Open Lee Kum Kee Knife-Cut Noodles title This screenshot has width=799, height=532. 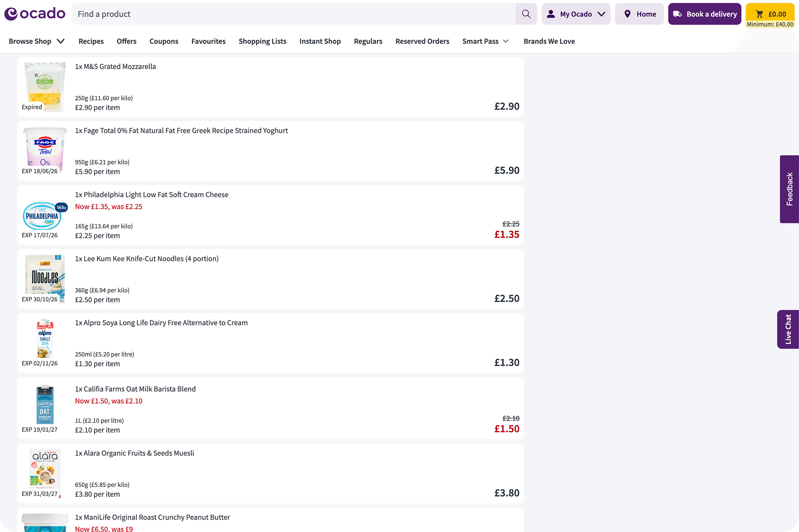pos(147,259)
